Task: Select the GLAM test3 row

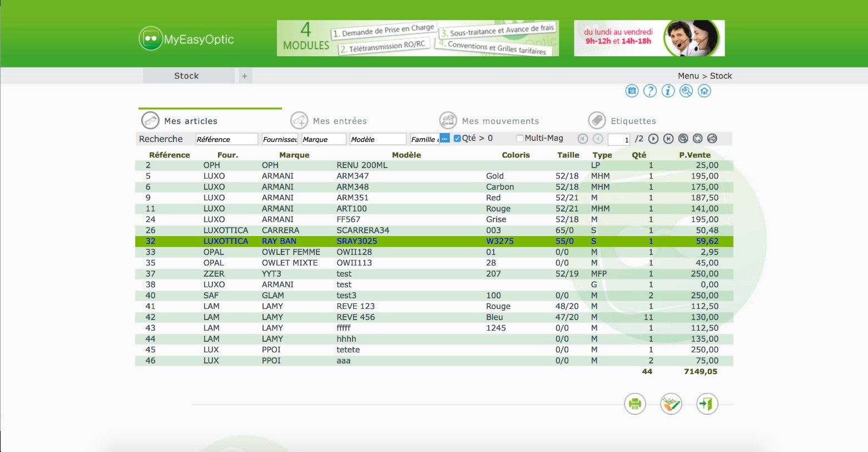Action: pos(434,296)
